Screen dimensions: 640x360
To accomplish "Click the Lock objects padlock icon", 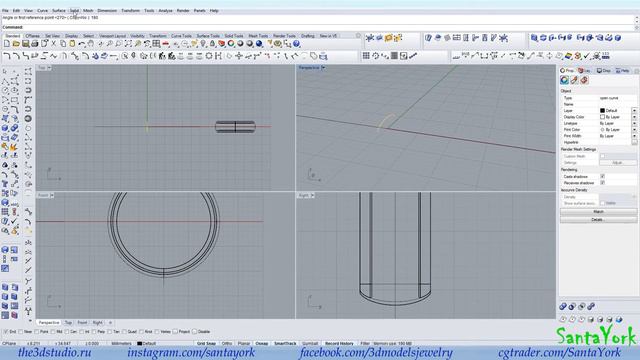I will [x=212, y=44].
